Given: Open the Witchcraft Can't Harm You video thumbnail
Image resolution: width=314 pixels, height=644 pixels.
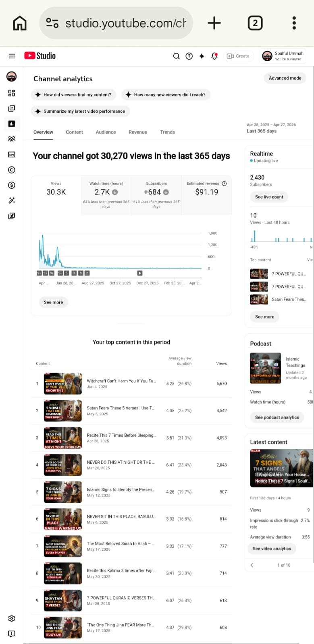Looking at the screenshot, I should tap(63, 384).
